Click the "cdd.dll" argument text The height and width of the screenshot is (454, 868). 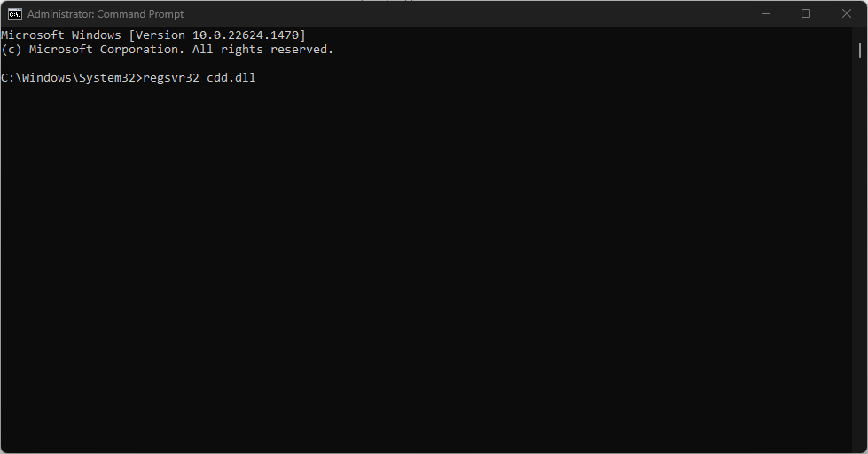[231, 78]
